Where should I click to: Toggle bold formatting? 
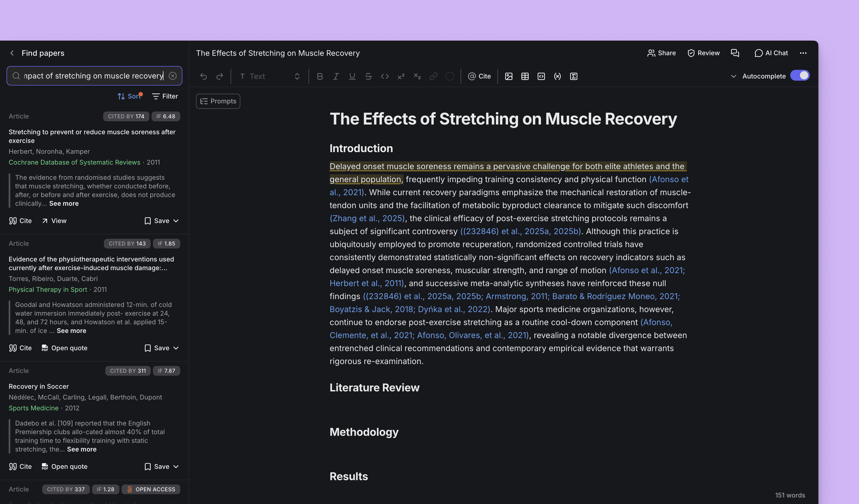click(x=320, y=76)
